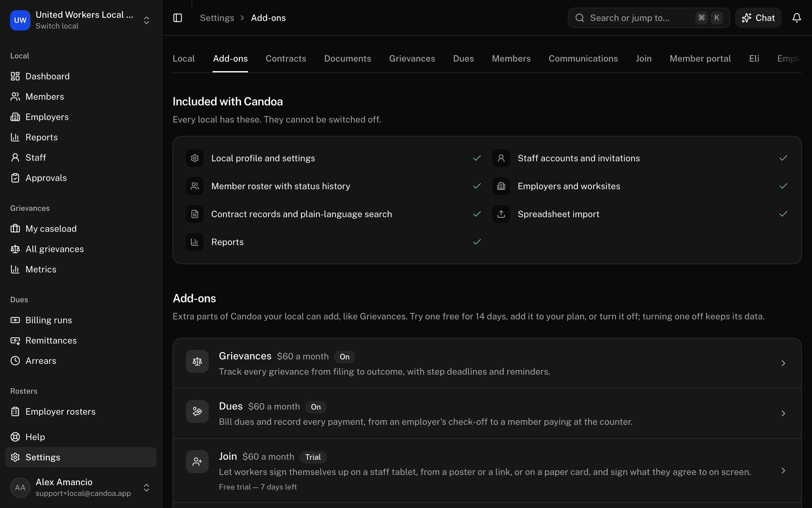Click the Settings breadcrumb link
The height and width of the screenshot is (508, 812).
pos(217,18)
